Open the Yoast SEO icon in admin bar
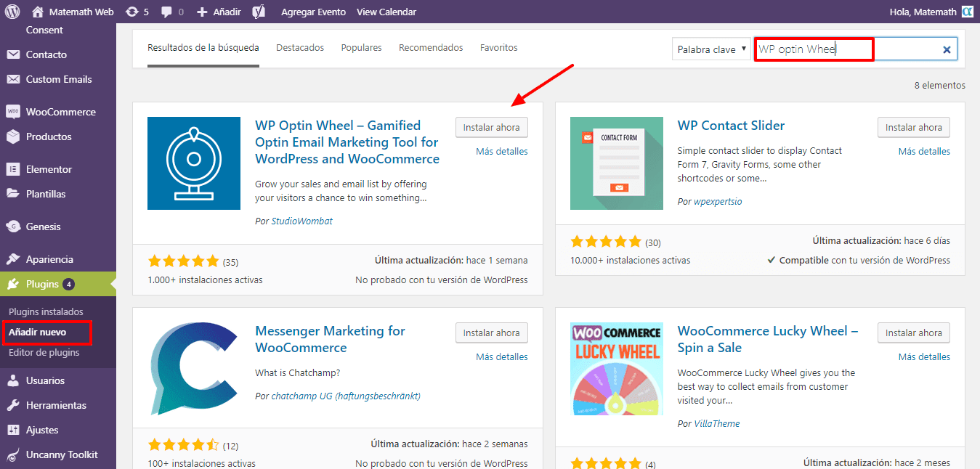Screen dimensions: 980x469 point(258,12)
